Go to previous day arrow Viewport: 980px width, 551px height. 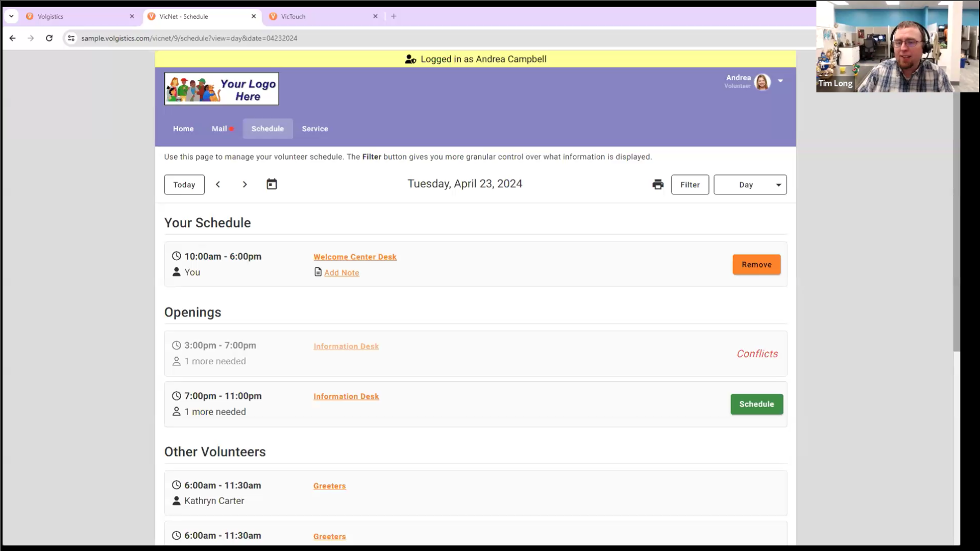pyautogui.click(x=218, y=185)
